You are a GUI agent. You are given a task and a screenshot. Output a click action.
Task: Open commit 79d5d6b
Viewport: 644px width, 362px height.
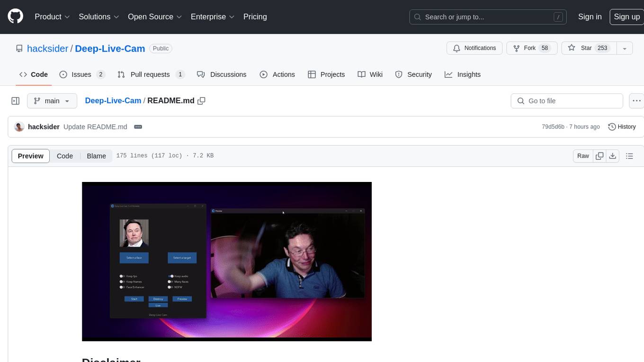coord(553,127)
